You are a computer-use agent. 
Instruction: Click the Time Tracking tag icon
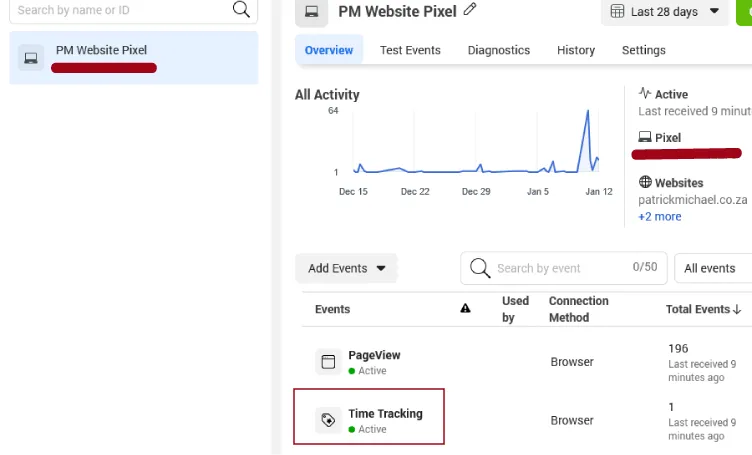coord(329,420)
